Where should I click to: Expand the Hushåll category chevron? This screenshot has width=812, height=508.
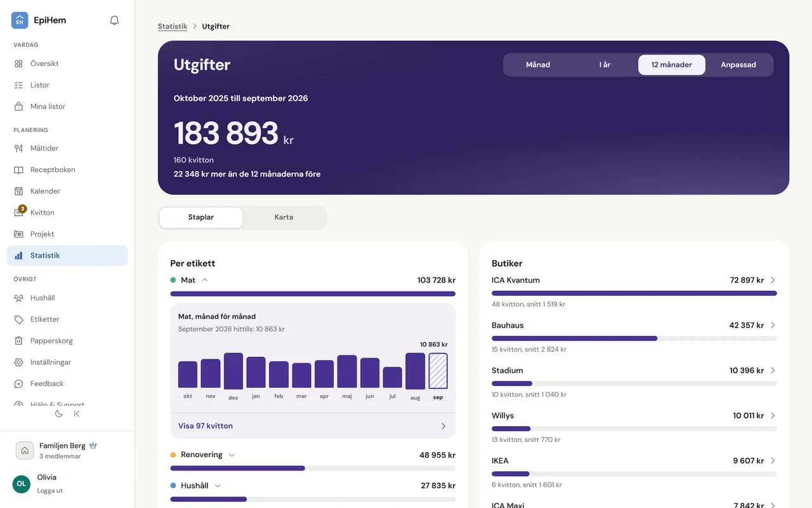pyautogui.click(x=218, y=486)
